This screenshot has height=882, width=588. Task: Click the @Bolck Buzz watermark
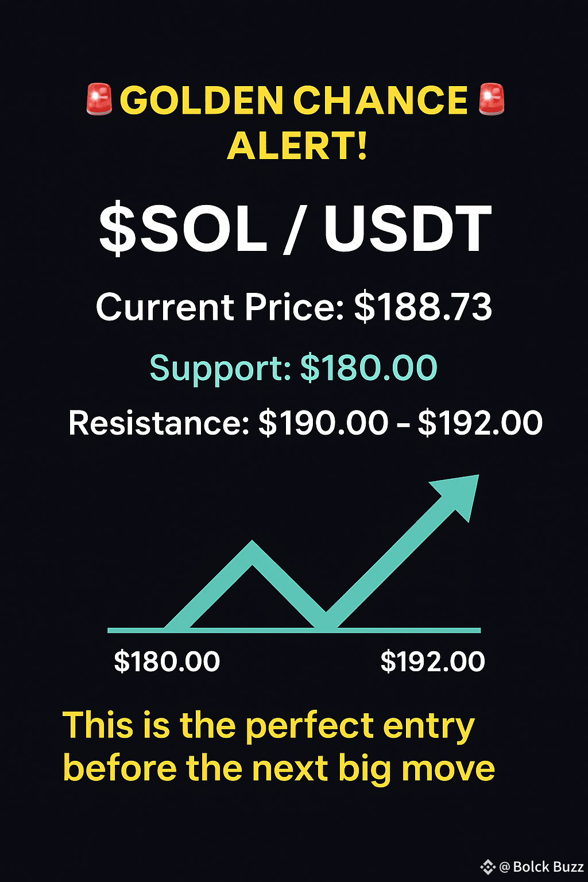[x=541, y=866]
